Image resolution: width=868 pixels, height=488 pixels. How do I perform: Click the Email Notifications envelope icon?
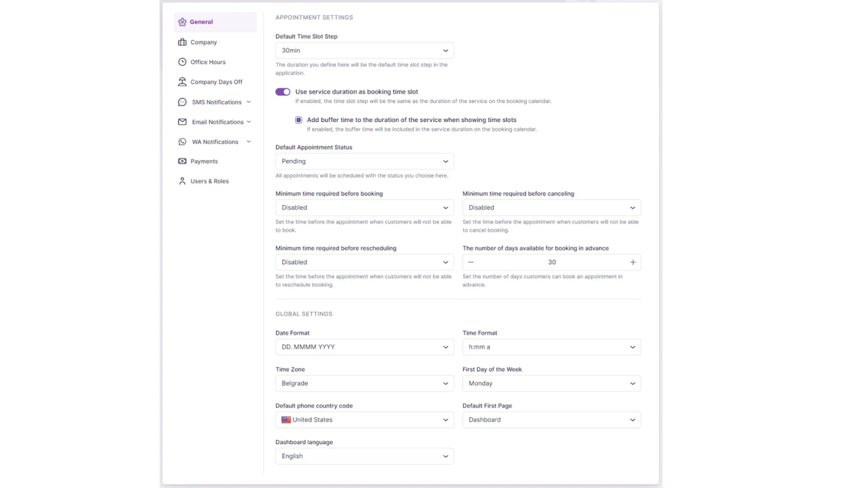coord(182,122)
